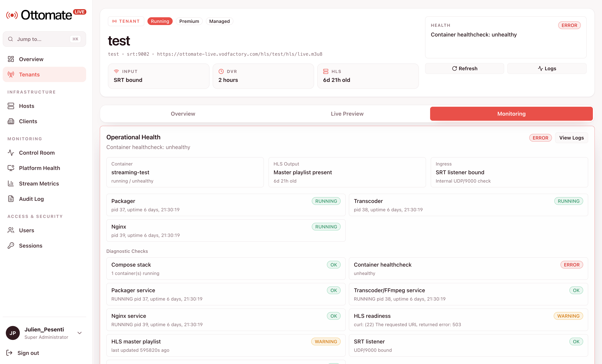Click the Sessions key icon
The width and height of the screenshot is (602, 364).
pos(11,245)
